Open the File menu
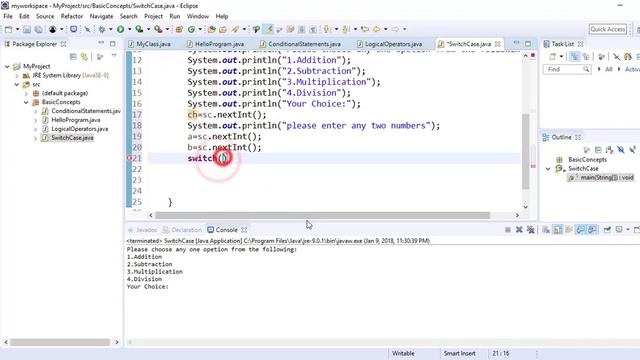640x360 pixels. [x=8, y=16]
